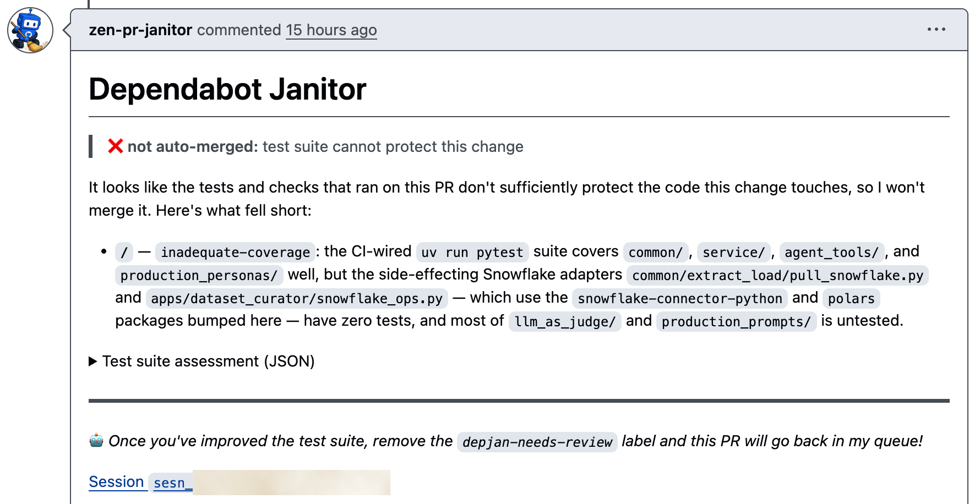Click the apps/dataset_curator/snowflake_ops.py path

297,298
